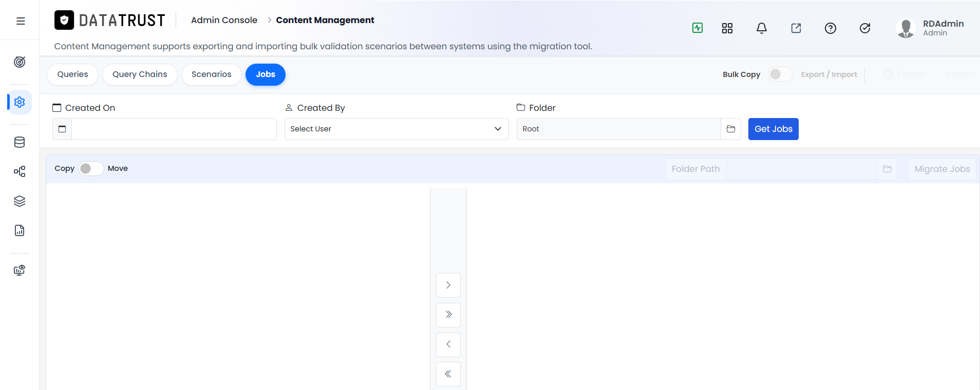The width and height of the screenshot is (980, 390).
Task: Open the database sidebar icon
Action: point(20,142)
